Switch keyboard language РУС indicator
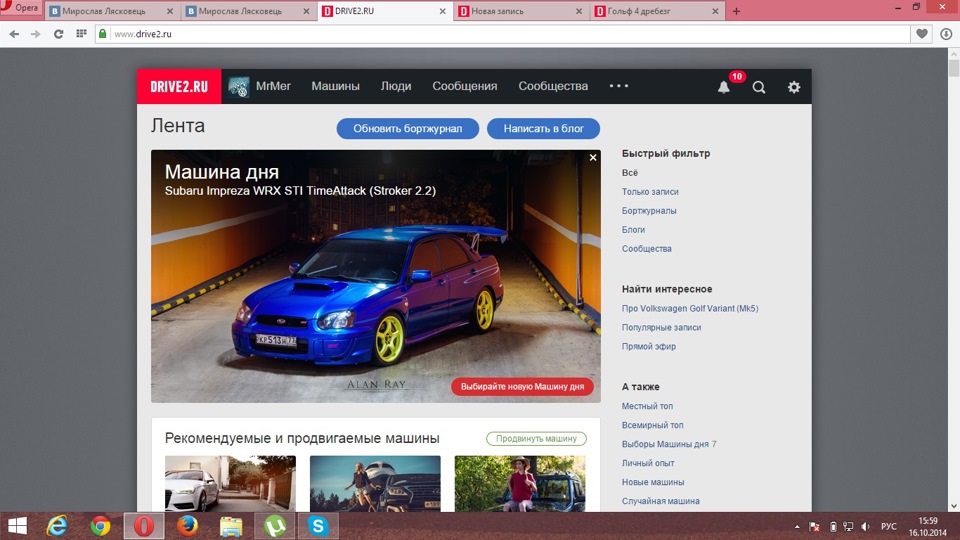 tap(888, 527)
